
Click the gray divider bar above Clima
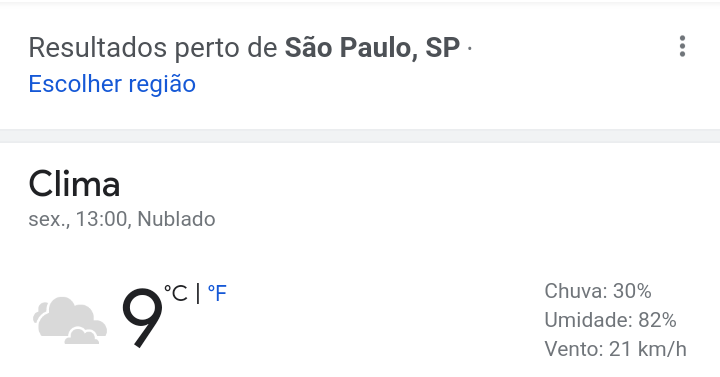tap(360, 136)
